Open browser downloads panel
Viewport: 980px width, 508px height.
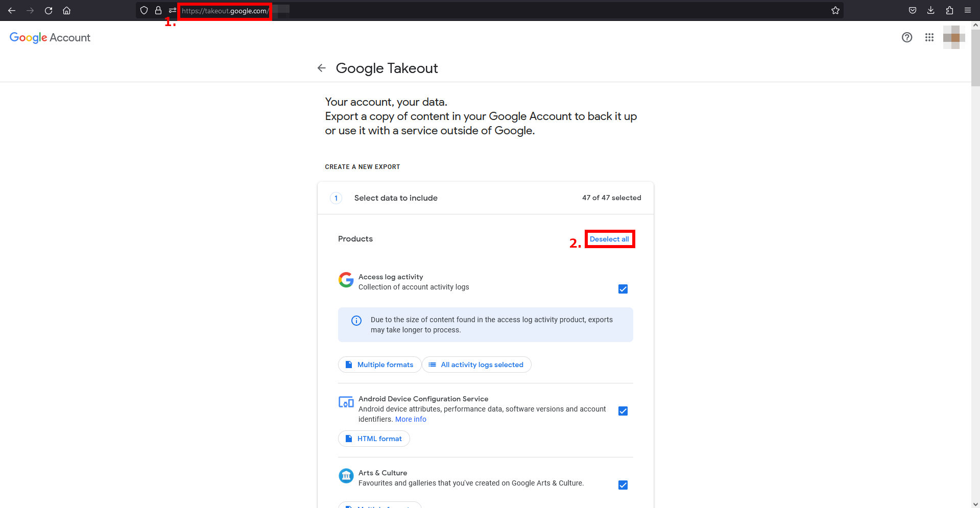click(x=931, y=10)
